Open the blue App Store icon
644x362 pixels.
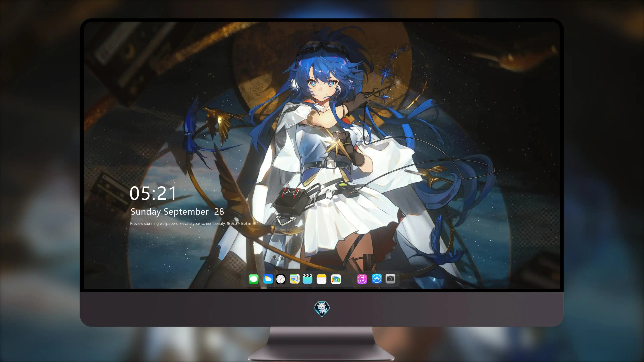tap(377, 278)
